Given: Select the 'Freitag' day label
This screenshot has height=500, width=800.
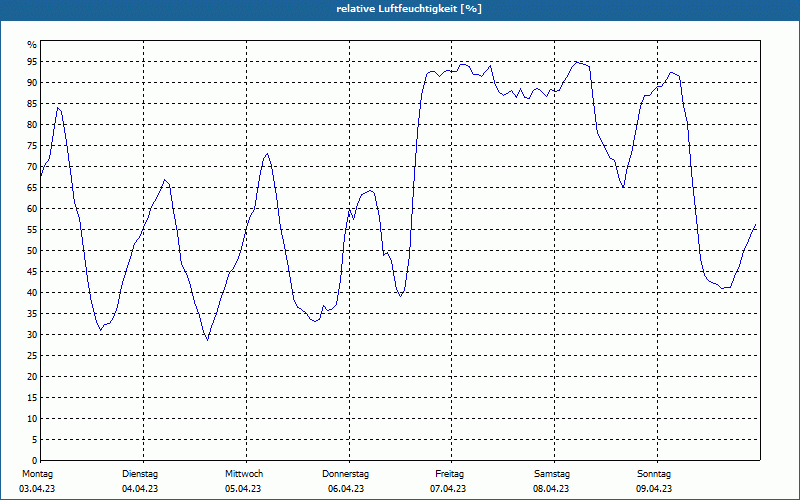Looking at the screenshot, I should pyautogui.click(x=449, y=474).
